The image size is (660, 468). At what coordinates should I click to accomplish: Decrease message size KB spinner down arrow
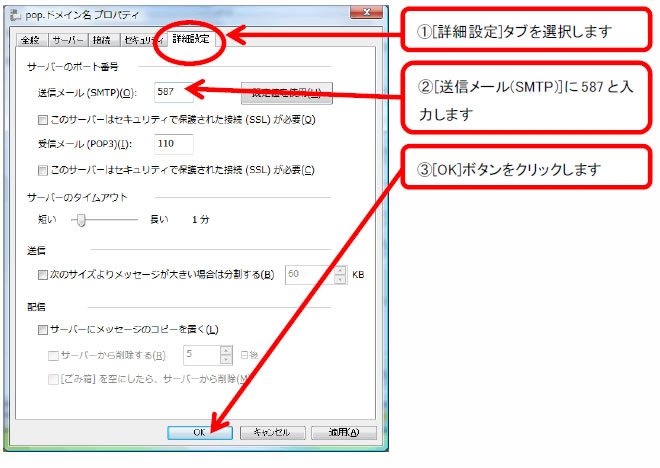[x=340, y=279]
